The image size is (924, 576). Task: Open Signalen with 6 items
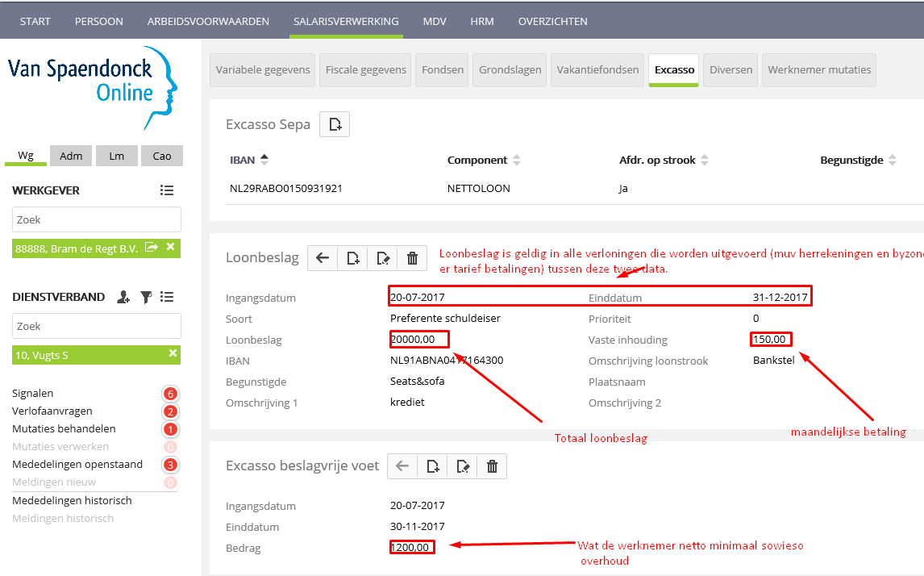click(32, 393)
